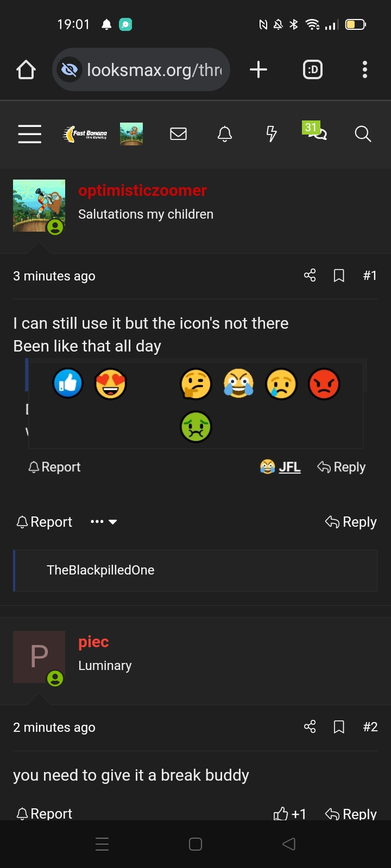Screen dimensions: 391x868
Task: Open the site navigation hamburger menu
Action: tap(29, 134)
